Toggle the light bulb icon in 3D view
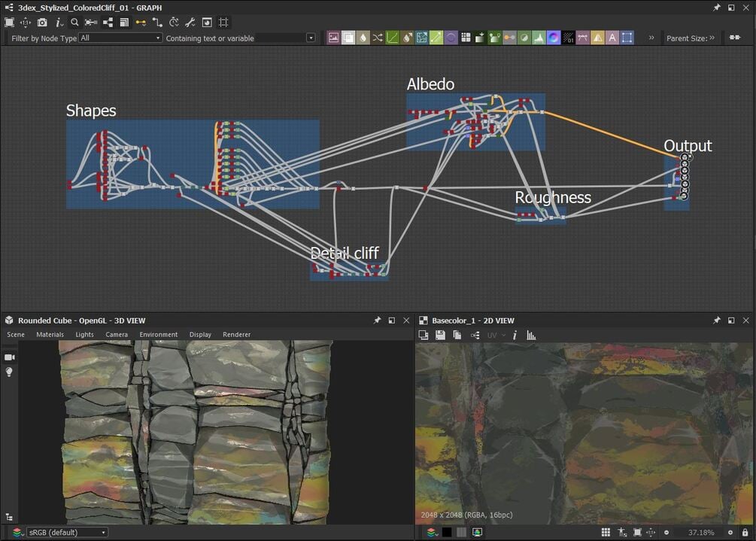The height and width of the screenshot is (541, 756). point(9,372)
